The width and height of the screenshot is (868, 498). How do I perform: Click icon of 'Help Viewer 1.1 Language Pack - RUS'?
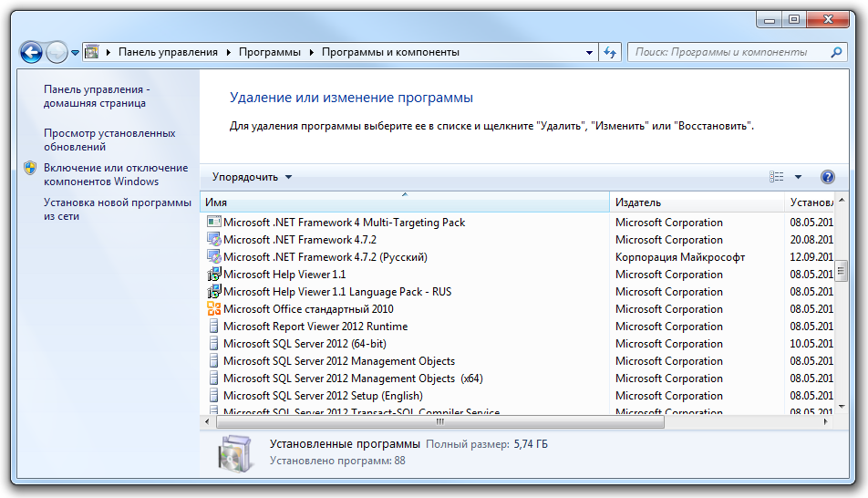pyautogui.click(x=213, y=291)
